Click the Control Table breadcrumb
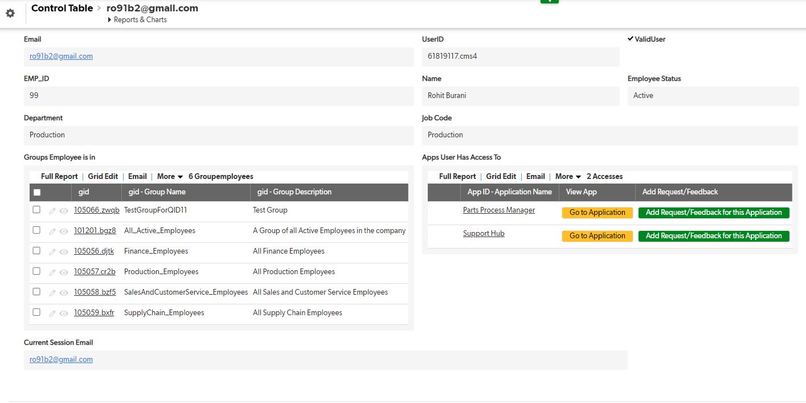 62,8
